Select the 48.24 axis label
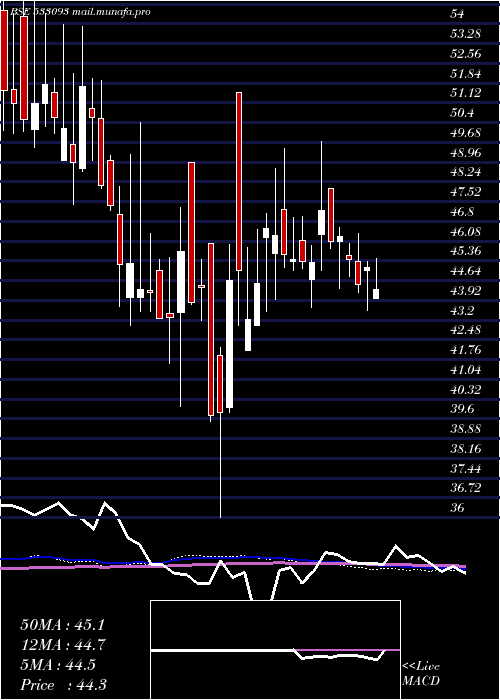Viewport: 500px width, 700px height. click(465, 172)
